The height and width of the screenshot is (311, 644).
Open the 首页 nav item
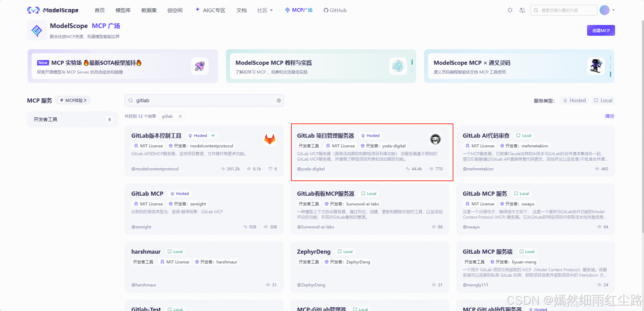point(100,10)
